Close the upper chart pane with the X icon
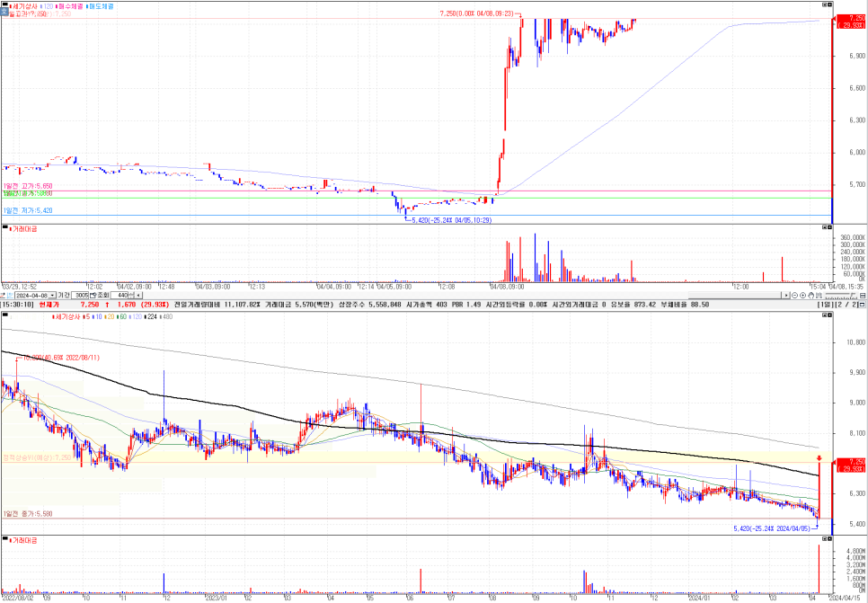868x603 pixels. click(x=829, y=4)
